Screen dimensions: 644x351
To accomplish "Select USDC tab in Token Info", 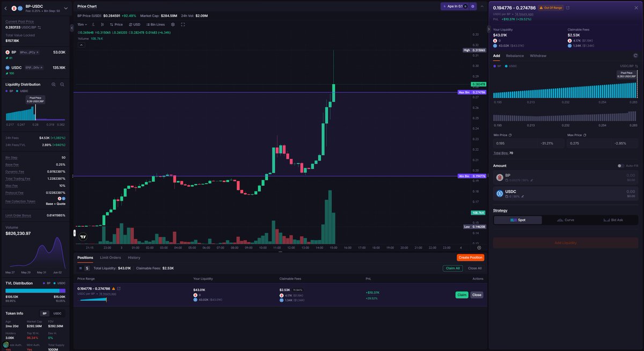I will point(57,313).
